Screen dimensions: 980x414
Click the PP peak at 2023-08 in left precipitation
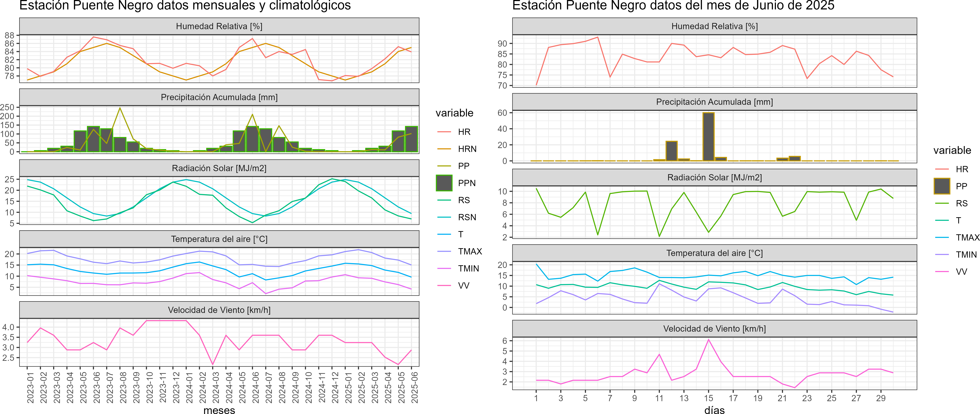tap(120, 108)
